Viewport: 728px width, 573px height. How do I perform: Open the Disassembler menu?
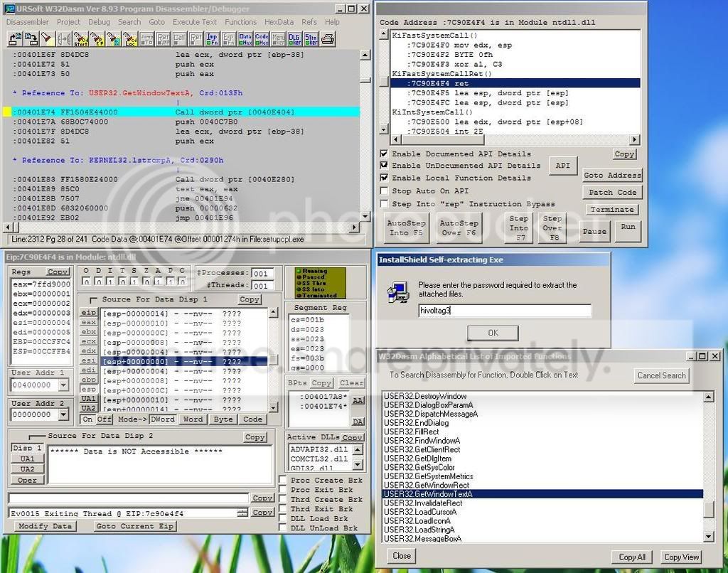[x=28, y=22]
